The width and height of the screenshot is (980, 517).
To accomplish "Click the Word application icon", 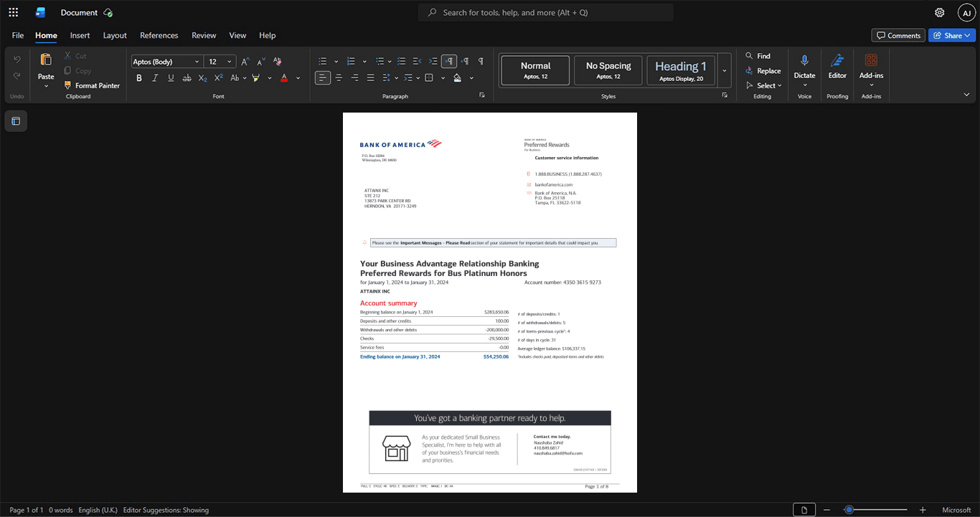I will click(40, 12).
